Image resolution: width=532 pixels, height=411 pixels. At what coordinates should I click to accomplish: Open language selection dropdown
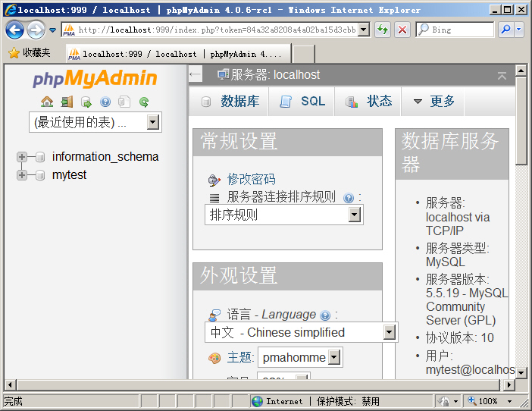tap(302, 332)
